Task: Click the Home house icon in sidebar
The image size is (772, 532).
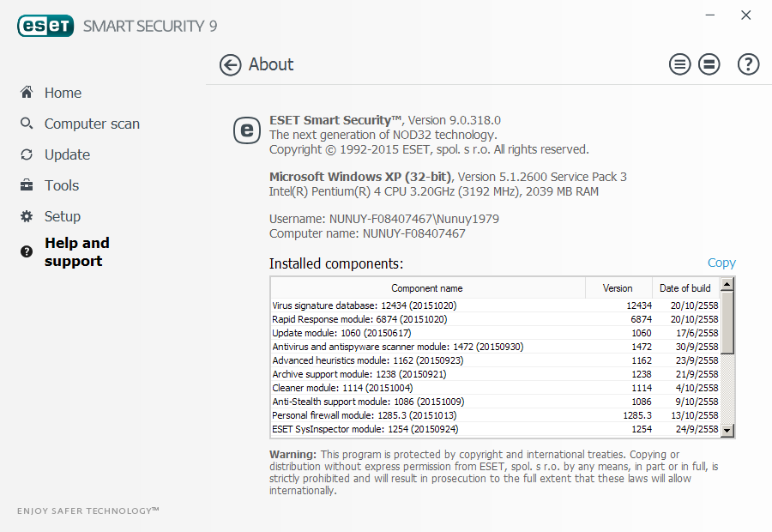Action: [x=27, y=93]
